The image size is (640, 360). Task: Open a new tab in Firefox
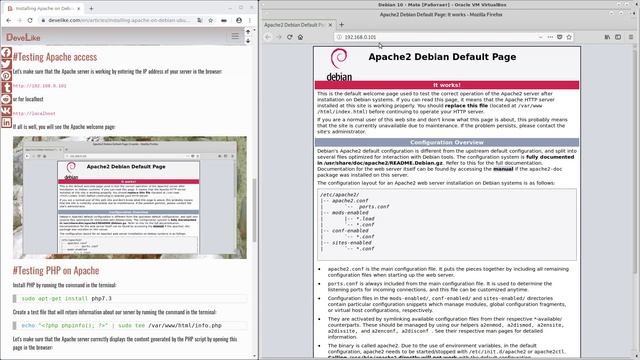(x=342, y=24)
